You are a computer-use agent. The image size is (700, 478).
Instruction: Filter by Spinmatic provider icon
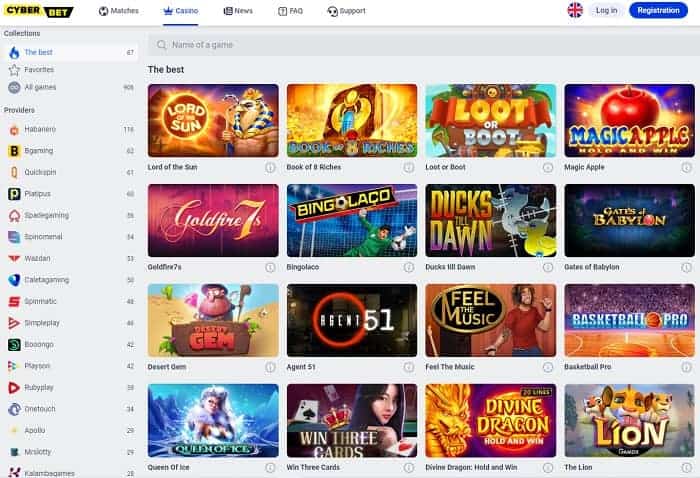pyautogui.click(x=14, y=301)
